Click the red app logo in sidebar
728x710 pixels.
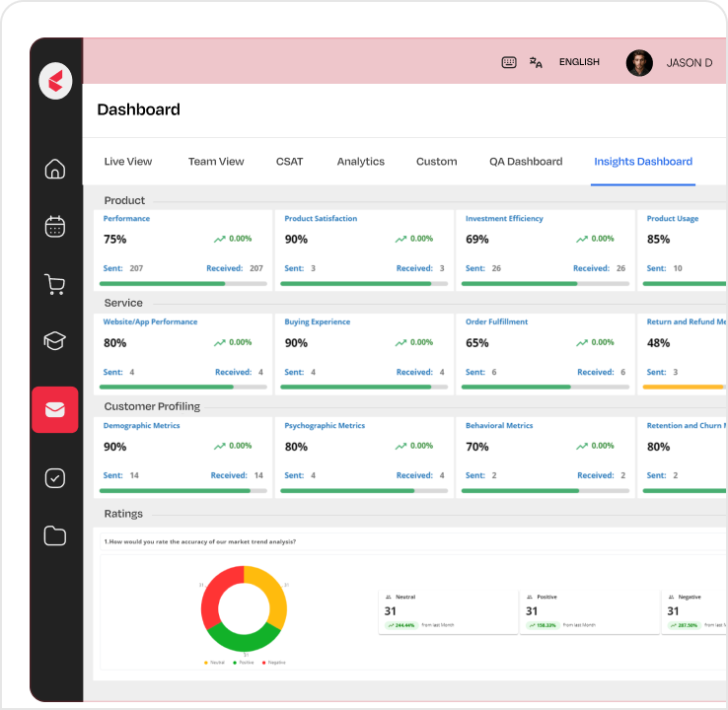coord(55,82)
